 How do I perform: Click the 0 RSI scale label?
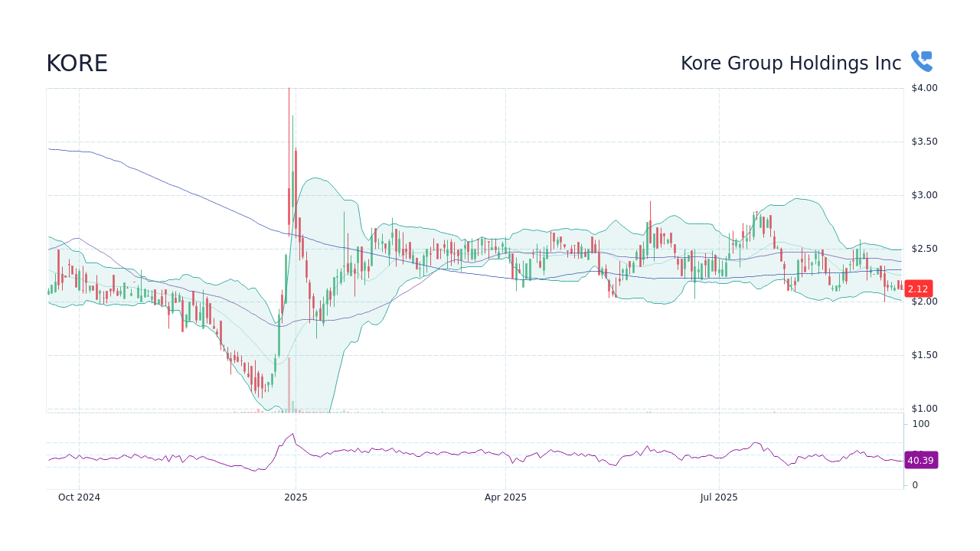[913, 484]
